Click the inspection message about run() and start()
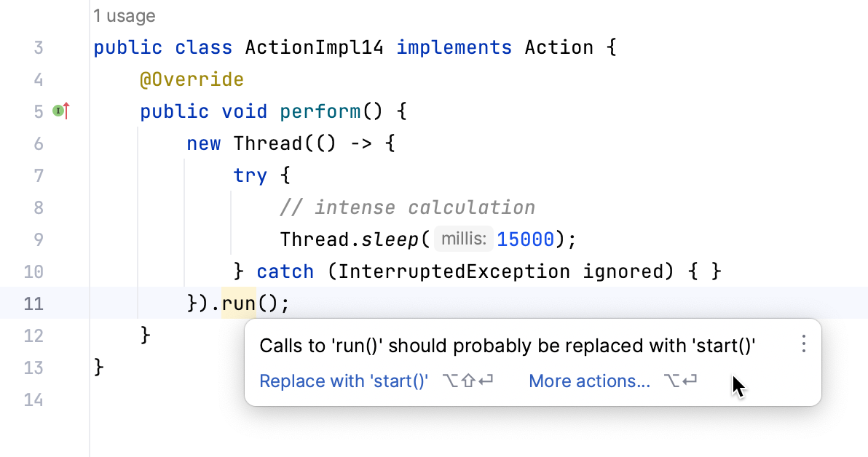The image size is (868, 457). coord(507,346)
